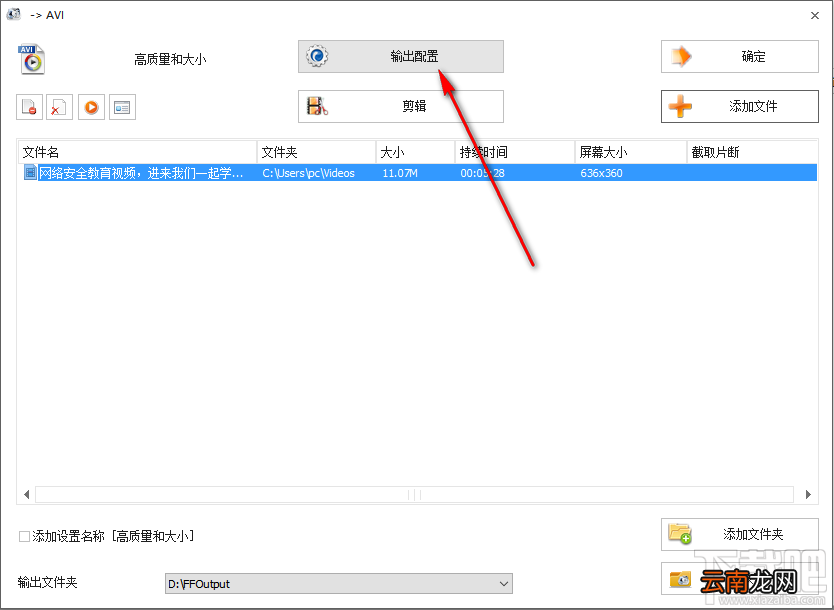This screenshot has width=834, height=610.
Task: Open the 剪辑 clip editor
Action: [x=401, y=106]
